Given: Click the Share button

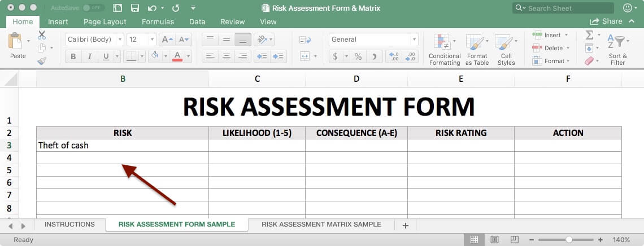Looking at the screenshot, I should [606, 21].
